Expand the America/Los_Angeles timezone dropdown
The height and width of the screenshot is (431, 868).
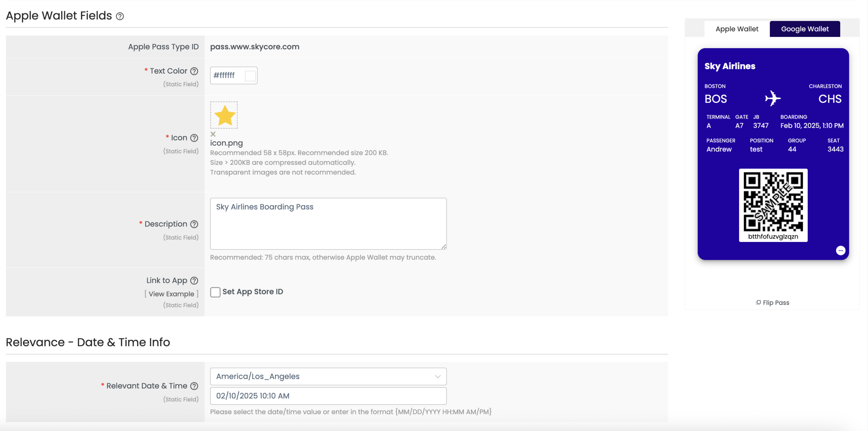coord(328,376)
